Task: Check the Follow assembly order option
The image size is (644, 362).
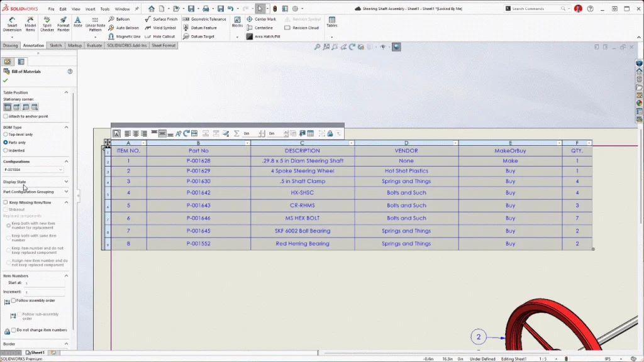Action: 14,301
